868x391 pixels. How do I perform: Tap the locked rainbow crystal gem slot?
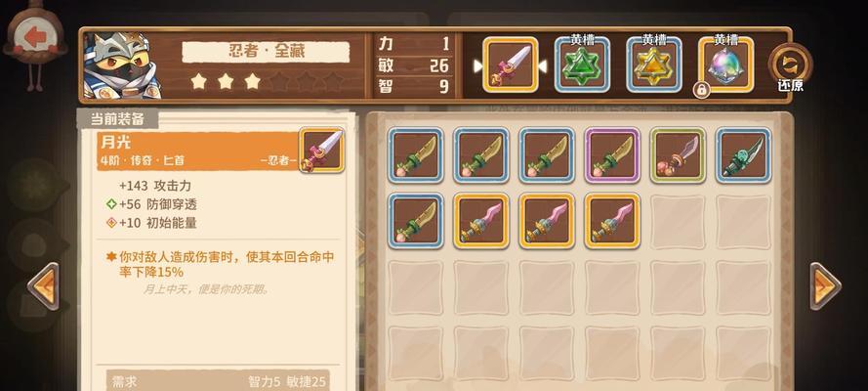725,65
